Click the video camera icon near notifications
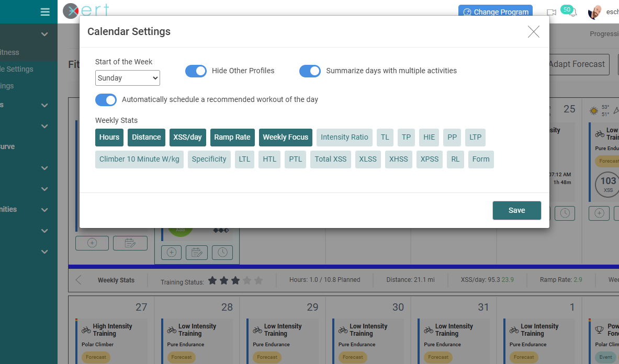The image size is (619, 364). pos(551,12)
